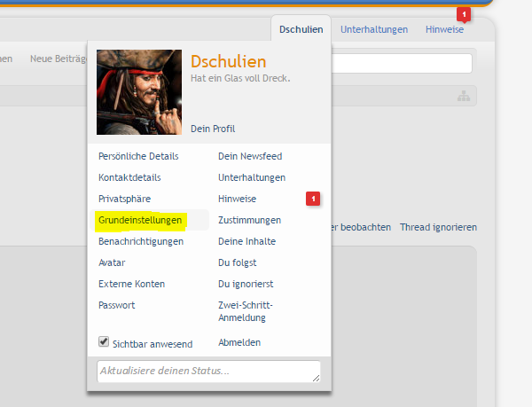Open the Du ignorierst list
This screenshot has width=532, height=407.
click(246, 284)
